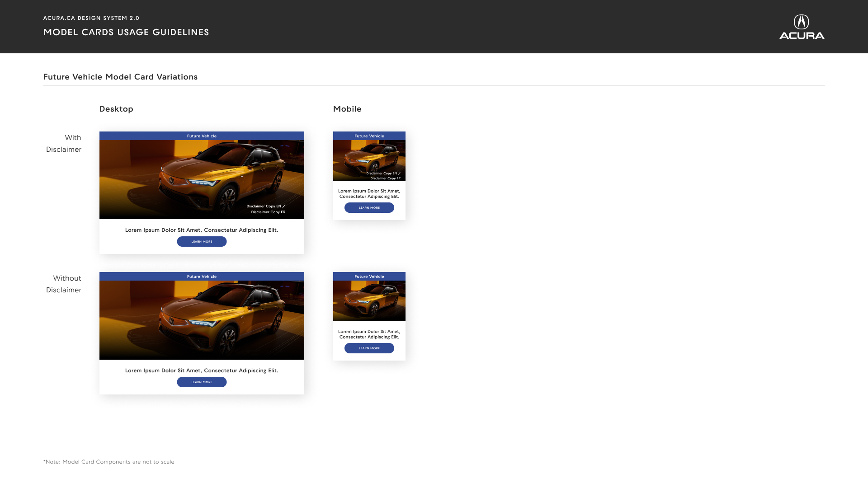Click the 'Future Vehicle Model Card Variations' heading
This screenshot has width=868, height=488.
[x=120, y=77]
